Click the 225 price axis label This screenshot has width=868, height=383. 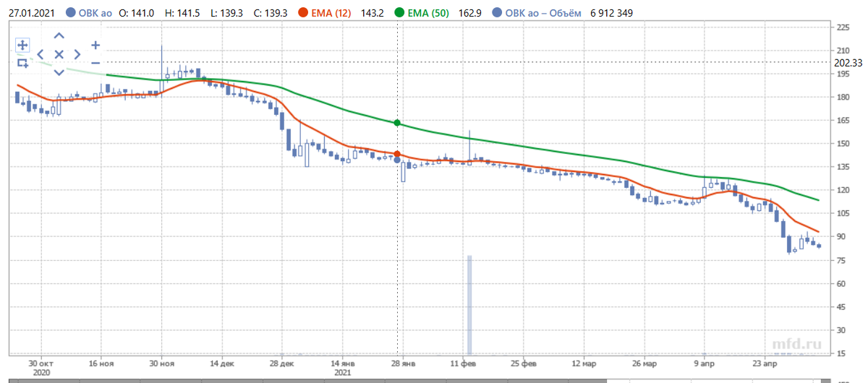coord(843,27)
